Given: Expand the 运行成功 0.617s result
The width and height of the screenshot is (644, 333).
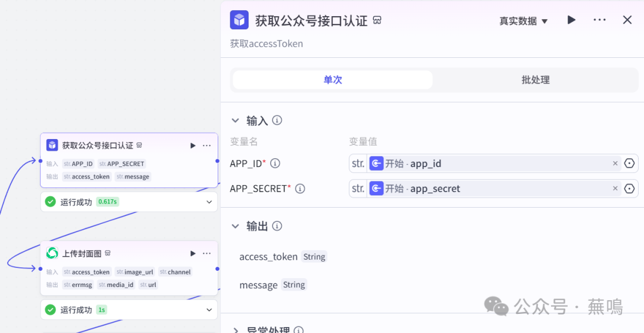Looking at the screenshot, I should tap(209, 202).
